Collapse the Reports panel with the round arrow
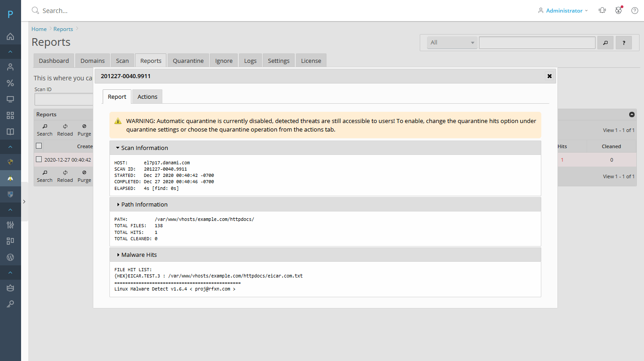644x361 pixels. 632,114
